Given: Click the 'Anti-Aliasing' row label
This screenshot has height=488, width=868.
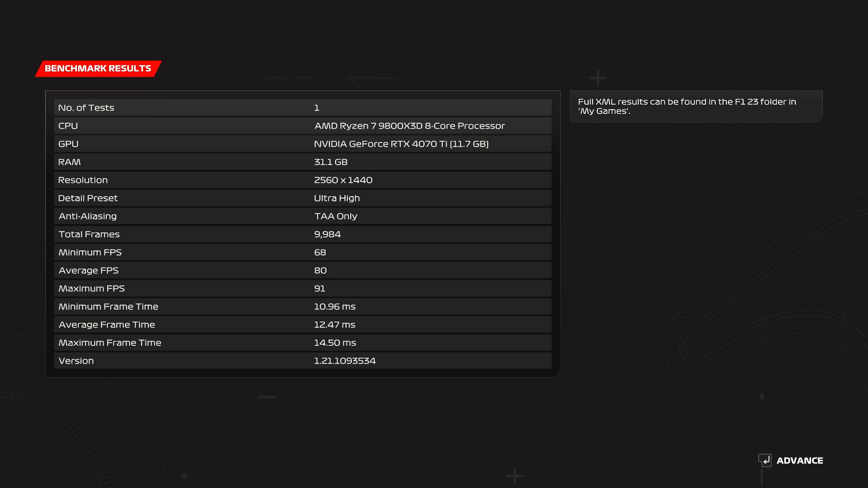Looking at the screenshot, I should tap(88, 216).
